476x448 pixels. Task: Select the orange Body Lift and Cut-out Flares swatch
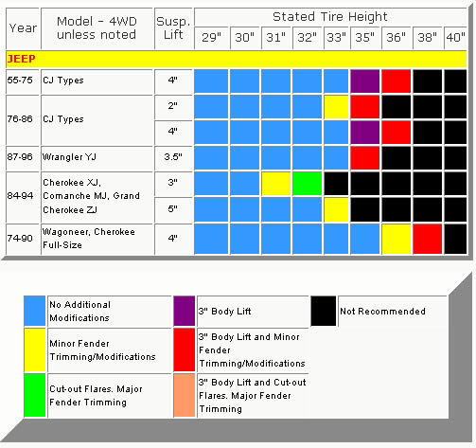pyautogui.click(x=185, y=396)
